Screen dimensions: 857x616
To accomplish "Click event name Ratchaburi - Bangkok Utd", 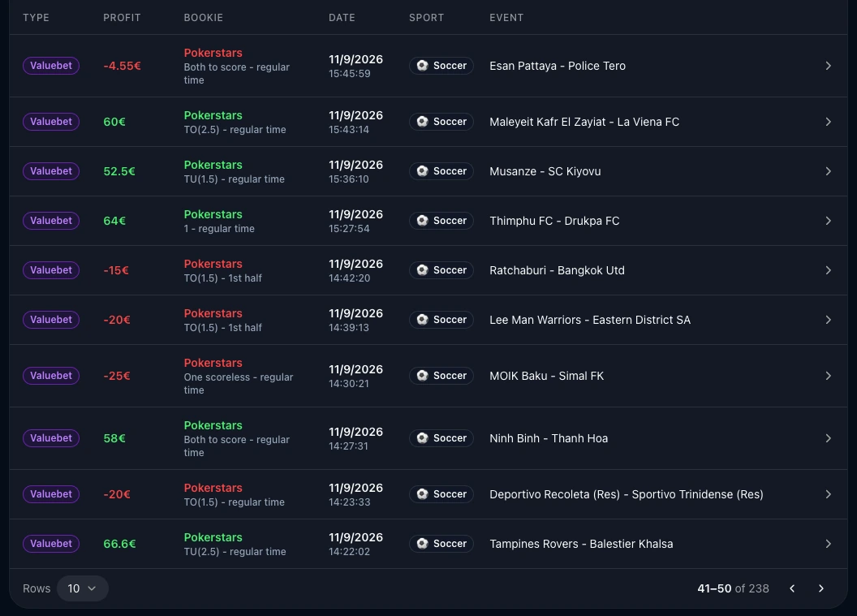I will (x=557, y=270).
